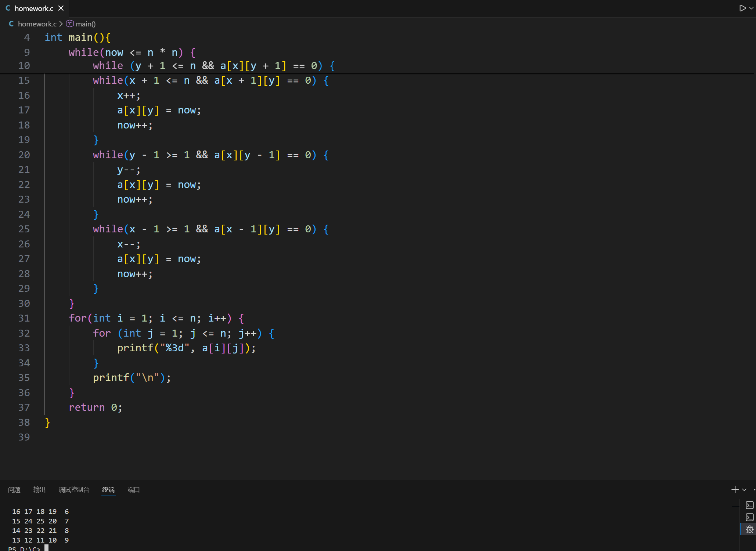The width and height of the screenshot is (756, 551).
Task: Select the second terminal instance icon
Action: click(749, 517)
